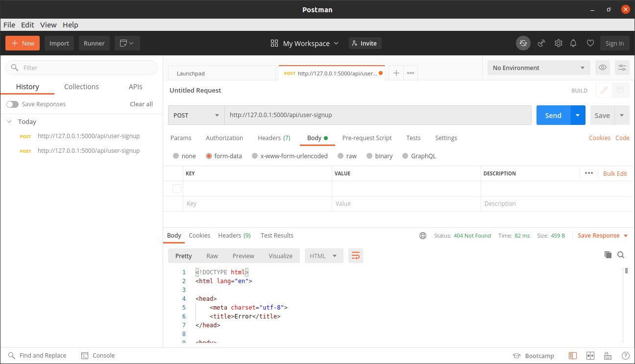Open the Postman Console from the status bar
635x364 pixels.
coord(98,355)
